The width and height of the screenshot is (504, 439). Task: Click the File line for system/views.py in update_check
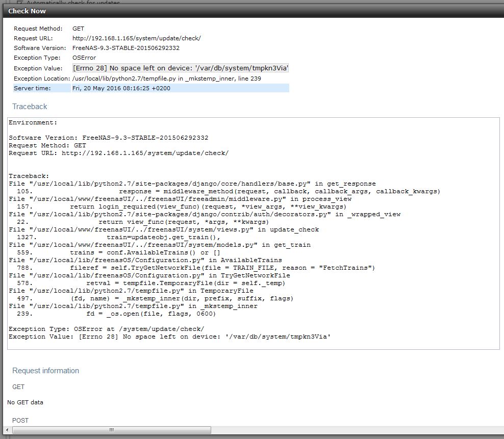pos(164,229)
